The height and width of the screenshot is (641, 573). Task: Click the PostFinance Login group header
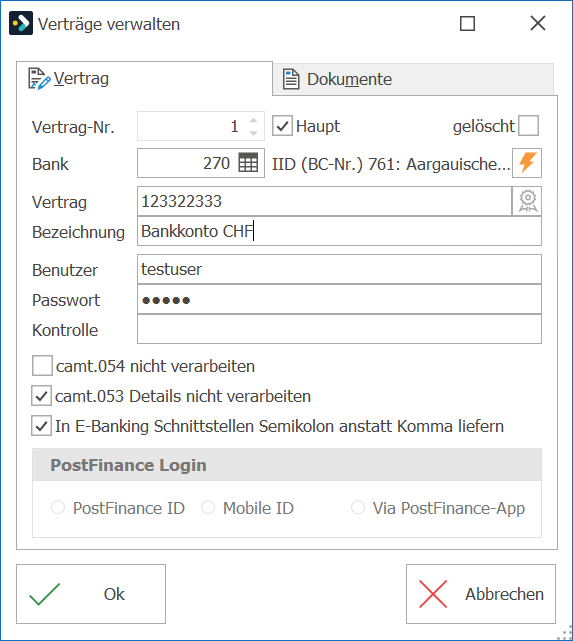287,465
